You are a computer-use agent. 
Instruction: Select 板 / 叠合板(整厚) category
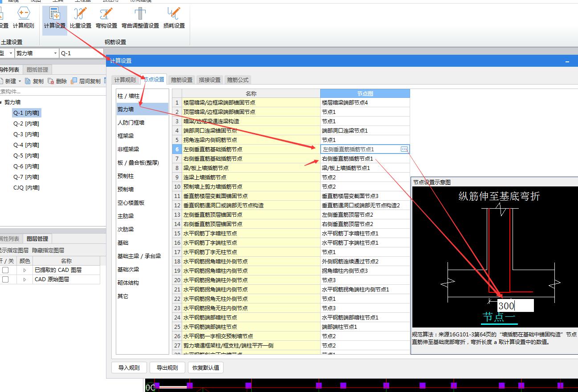click(x=142, y=163)
